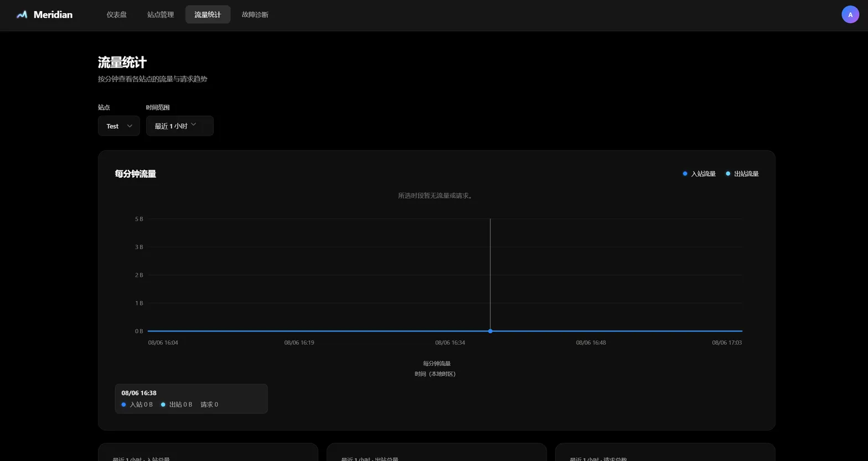The width and height of the screenshot is (868, 461).
Task: Click the 每分钟流量 card heading
Action: point(136,174)
